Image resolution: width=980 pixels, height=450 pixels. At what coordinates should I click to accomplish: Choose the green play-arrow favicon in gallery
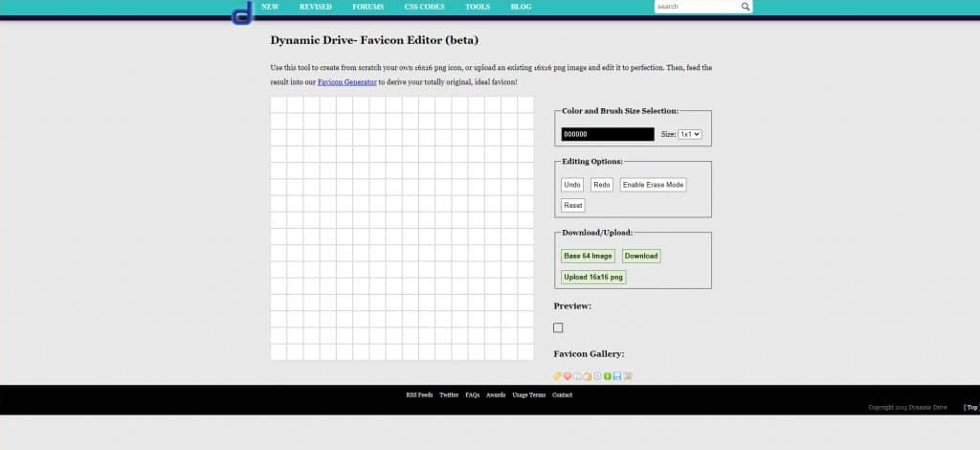click(608, 376)
